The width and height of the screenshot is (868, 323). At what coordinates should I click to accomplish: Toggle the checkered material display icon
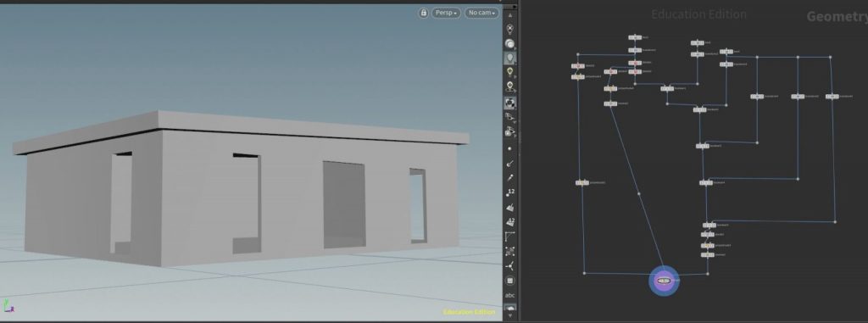pos(510,103)
